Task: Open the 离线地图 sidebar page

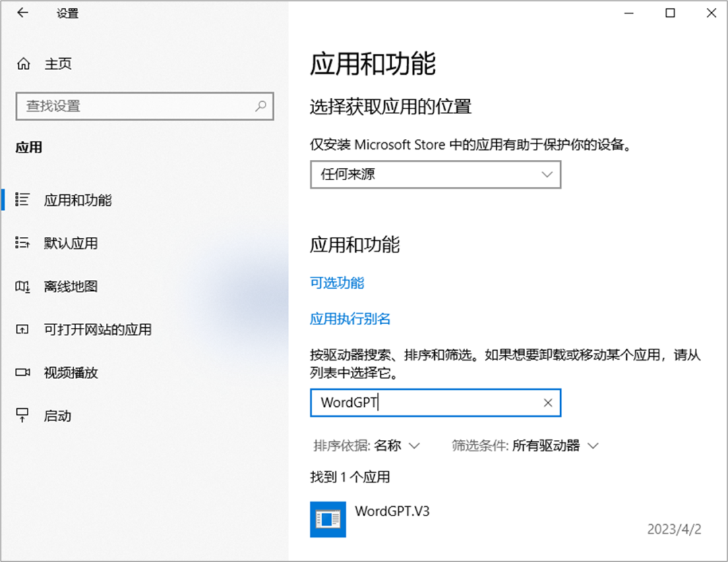Action: coord(71,286)
